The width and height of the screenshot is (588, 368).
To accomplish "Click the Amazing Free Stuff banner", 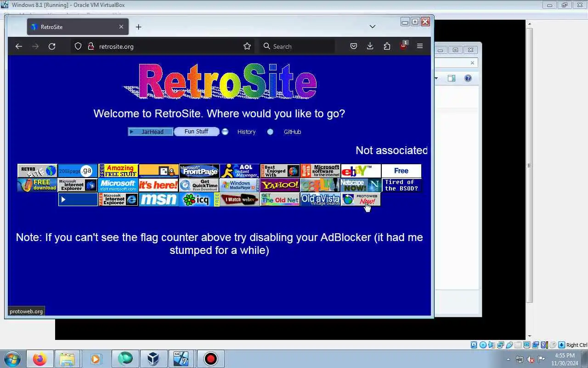I will (x=118, y=171).
